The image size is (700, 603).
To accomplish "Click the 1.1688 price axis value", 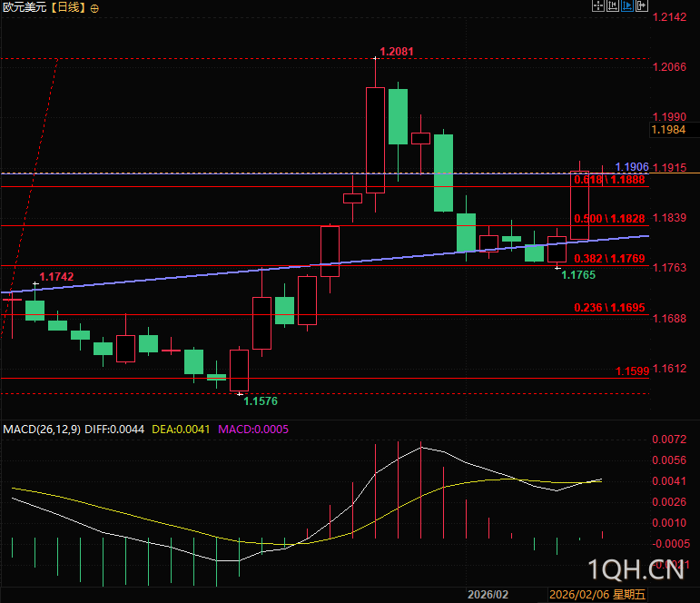I will (669, 318).
